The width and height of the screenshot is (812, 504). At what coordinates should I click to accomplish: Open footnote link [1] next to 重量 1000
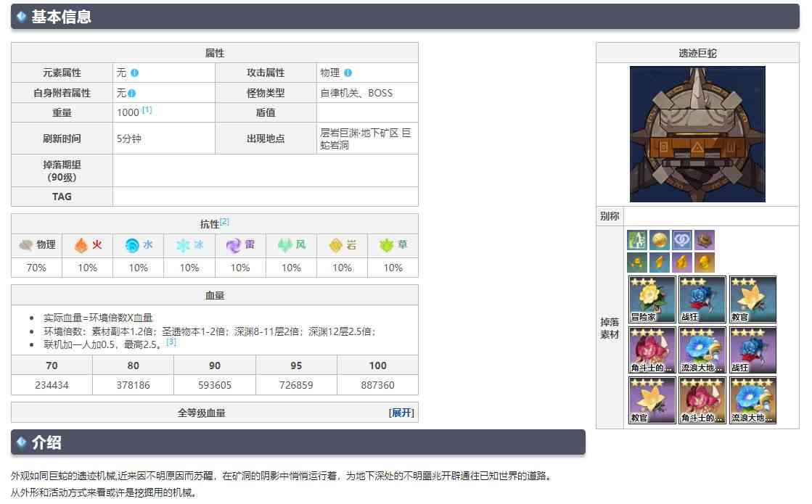point(146,109)
